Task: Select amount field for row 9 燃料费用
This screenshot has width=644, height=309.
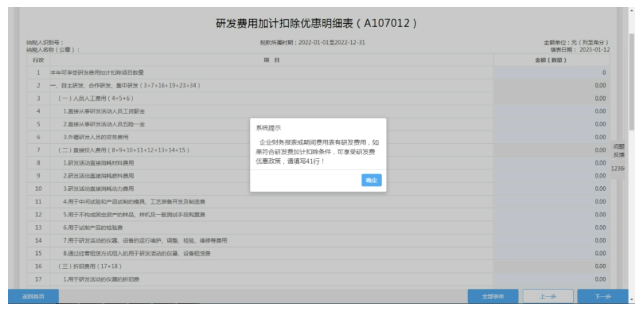Action: (x=551, y=176)
